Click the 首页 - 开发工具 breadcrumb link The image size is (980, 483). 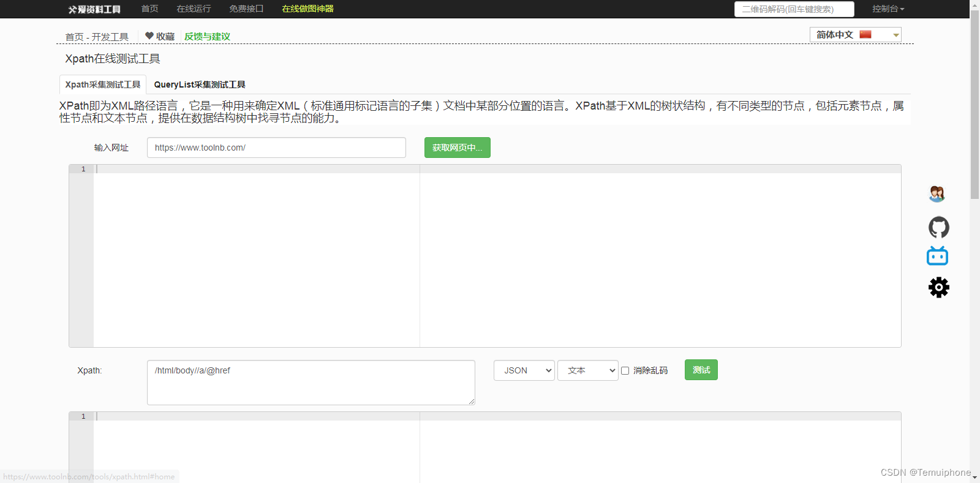(97, 37)
